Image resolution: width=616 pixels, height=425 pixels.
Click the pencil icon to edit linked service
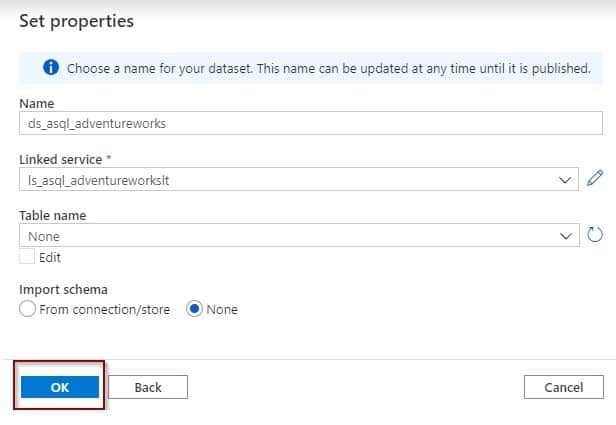click(595, 178)
